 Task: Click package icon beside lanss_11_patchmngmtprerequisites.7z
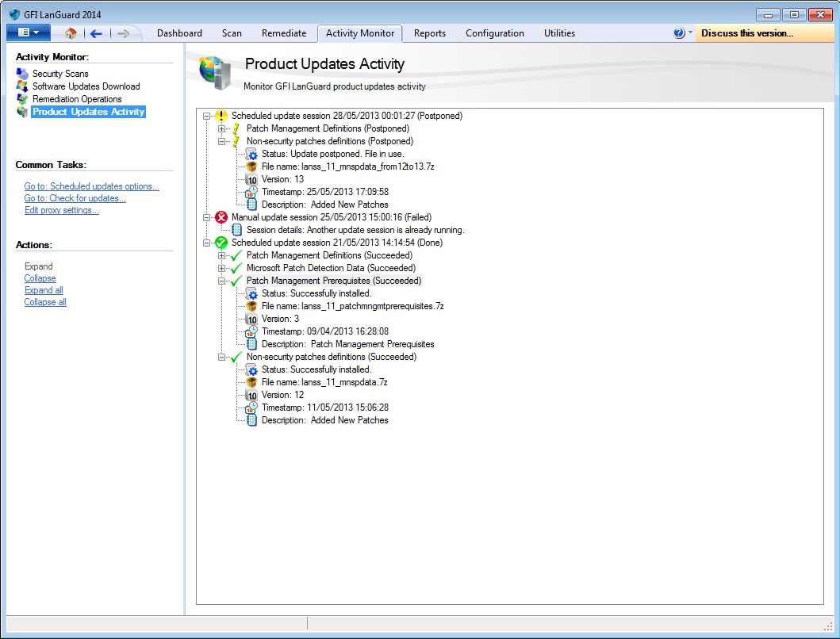coord(251,306)
